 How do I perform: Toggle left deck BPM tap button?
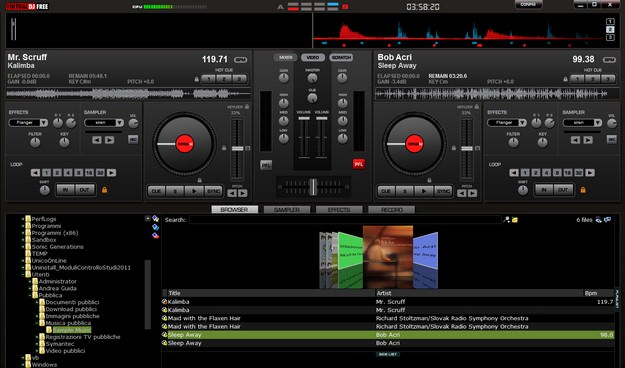(x=240, y=60)
